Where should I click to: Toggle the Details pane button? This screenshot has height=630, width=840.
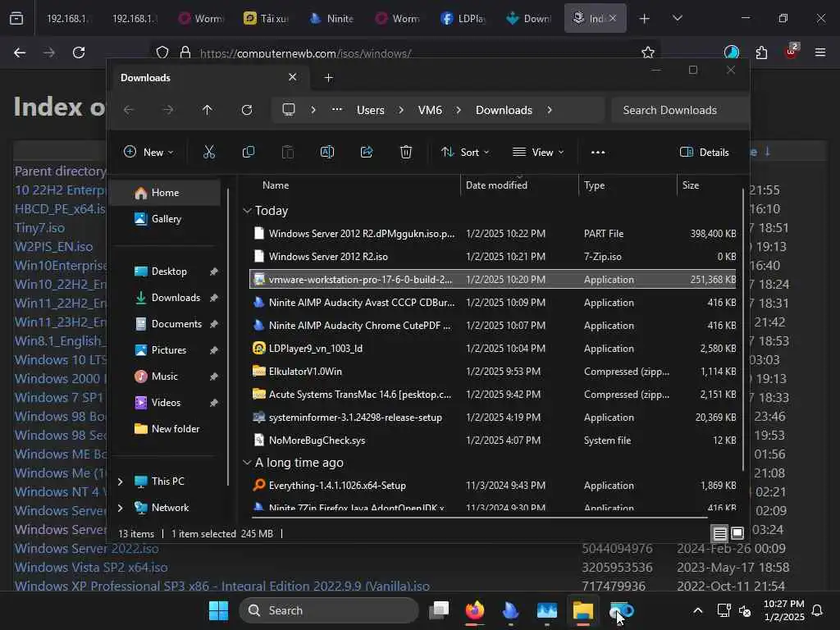coord(705,152)
